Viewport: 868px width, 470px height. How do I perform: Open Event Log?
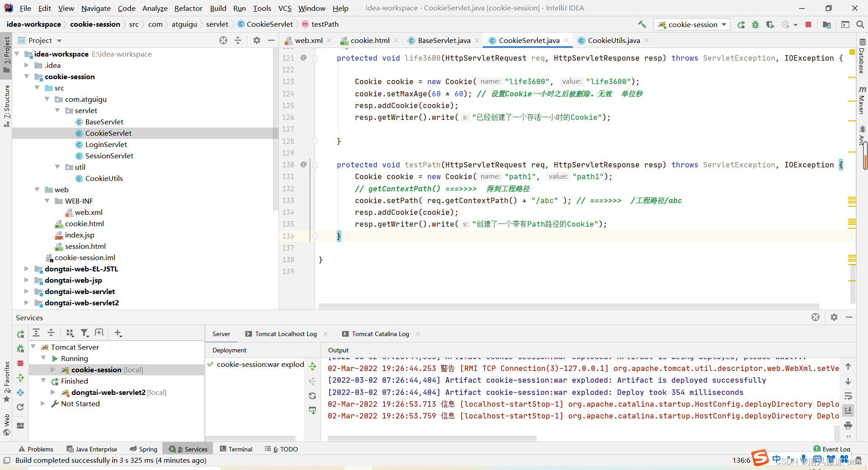coord(832,449)
